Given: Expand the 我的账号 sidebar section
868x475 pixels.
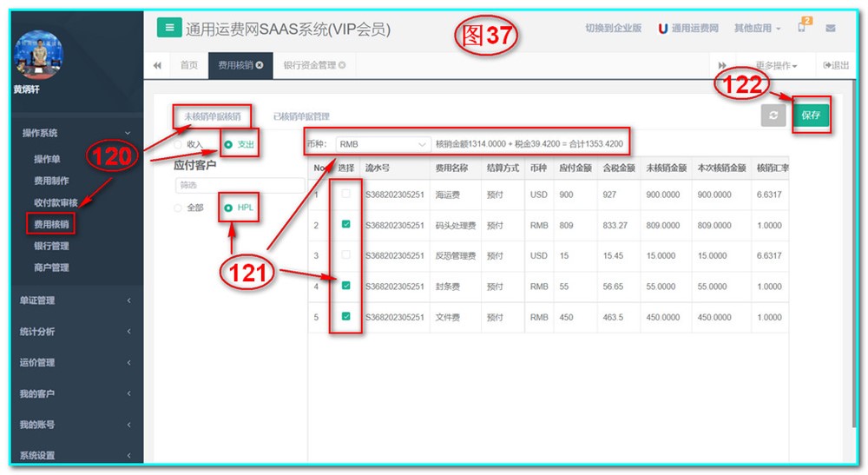Looking at the screenshot, I should (x=76, y=425).
